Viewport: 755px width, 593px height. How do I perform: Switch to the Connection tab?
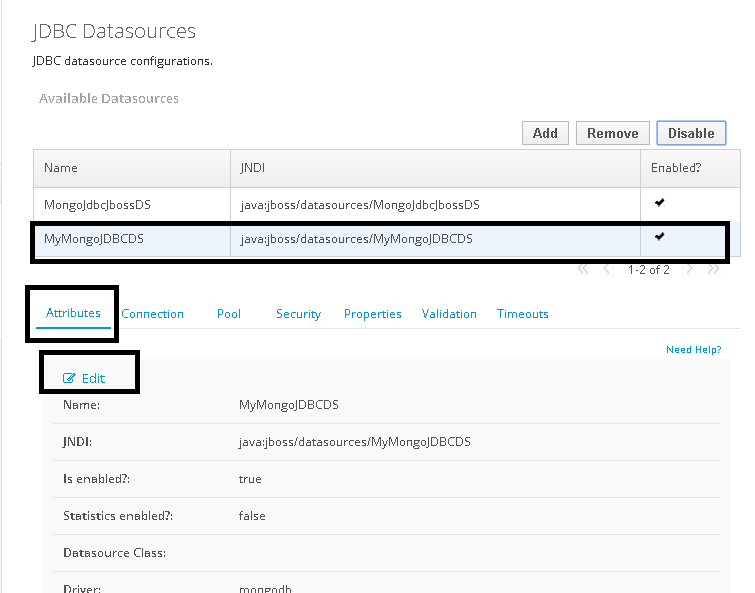152,314
